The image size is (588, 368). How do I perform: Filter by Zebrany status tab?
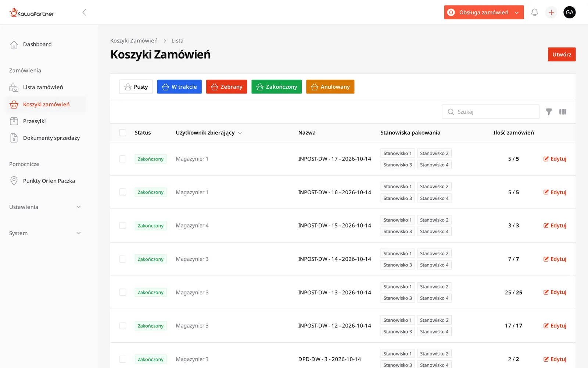(x=226, y=87)
